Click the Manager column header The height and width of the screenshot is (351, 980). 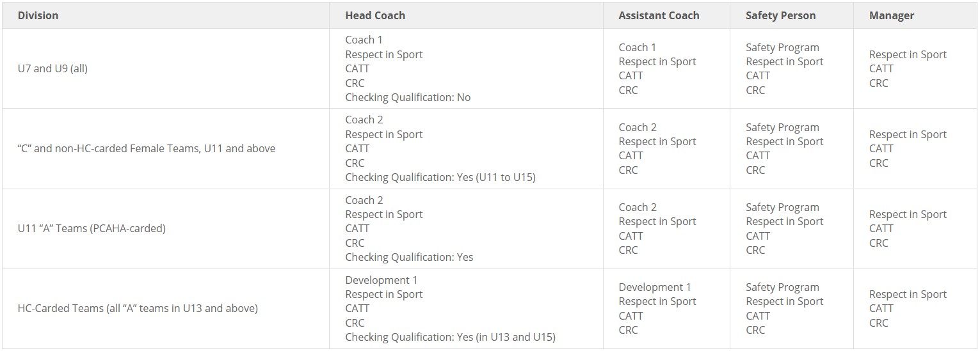tap(891, 15)
